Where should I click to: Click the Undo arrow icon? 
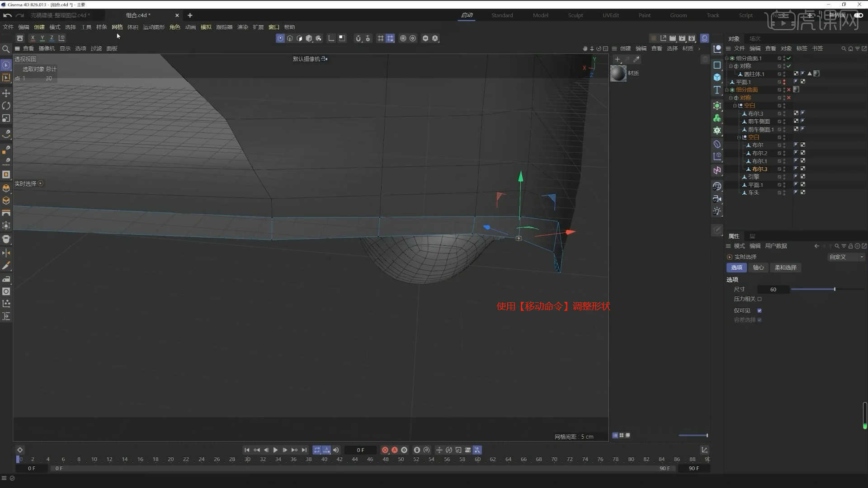pos(7,15)
